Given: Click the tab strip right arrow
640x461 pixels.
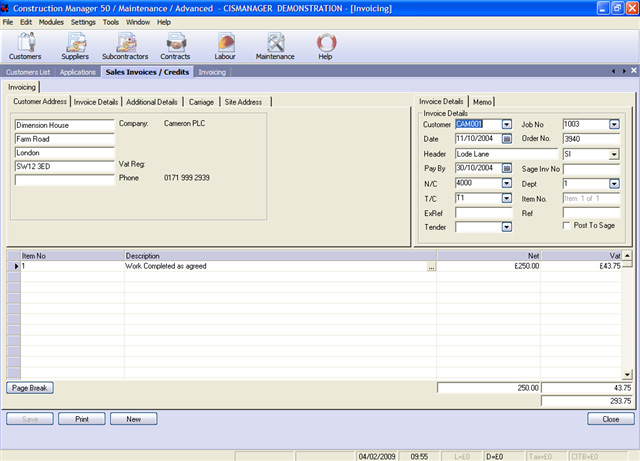Looking at the screenshot, I should click(x=624, y=71).
